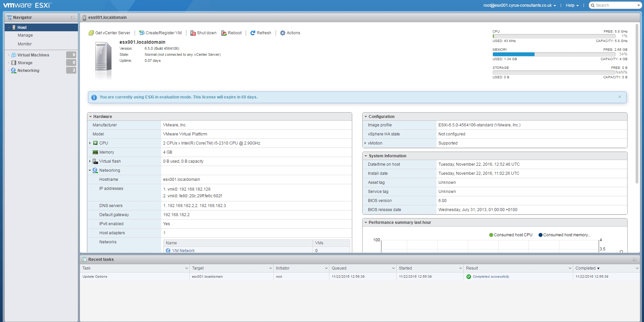Click the Shut down host icon
This screenshot has width=644, height=322.
click(193, 33)
